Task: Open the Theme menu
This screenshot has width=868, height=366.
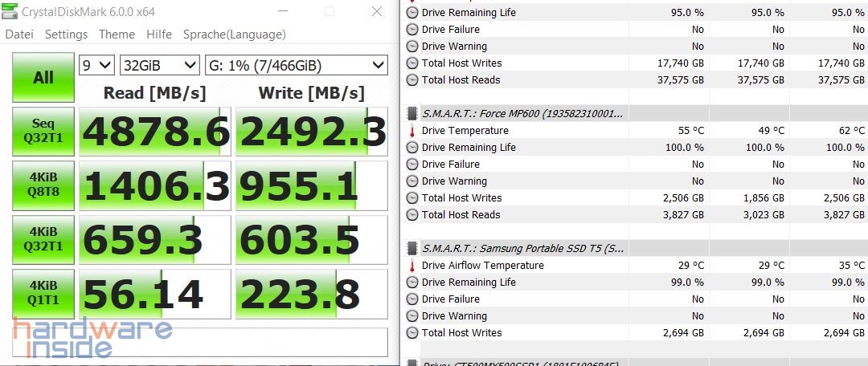Action: click(x=117, y=35)
